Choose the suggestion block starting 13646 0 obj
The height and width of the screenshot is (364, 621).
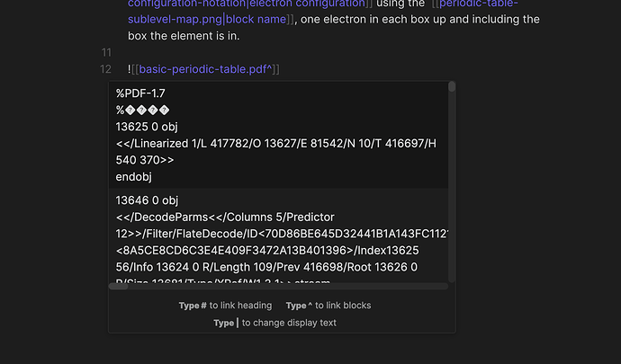[x=279, y=235]
